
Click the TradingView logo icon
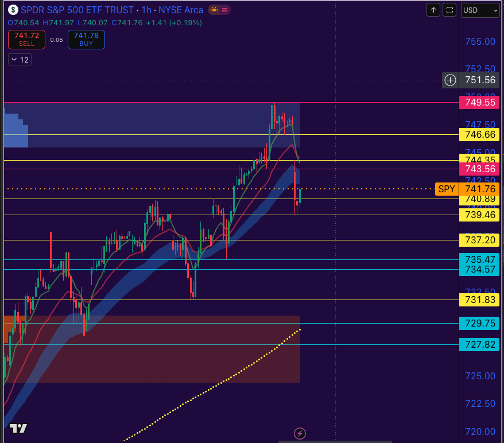[x=18, y=429]
